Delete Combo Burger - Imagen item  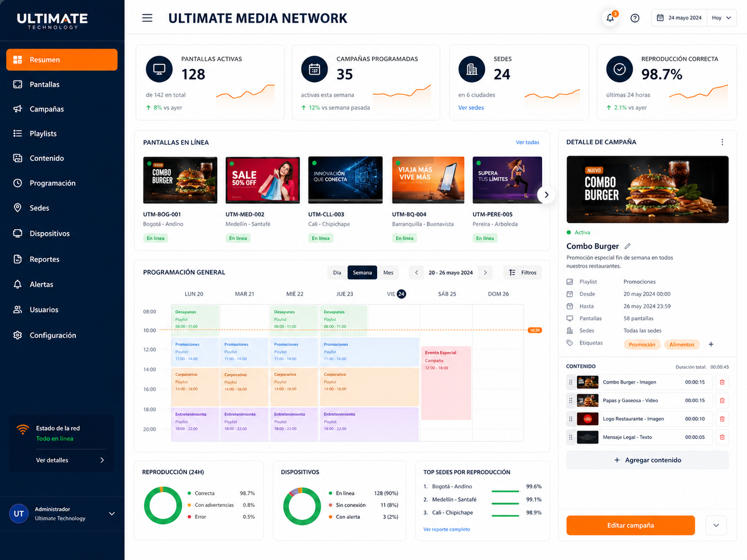pos(722,382)
